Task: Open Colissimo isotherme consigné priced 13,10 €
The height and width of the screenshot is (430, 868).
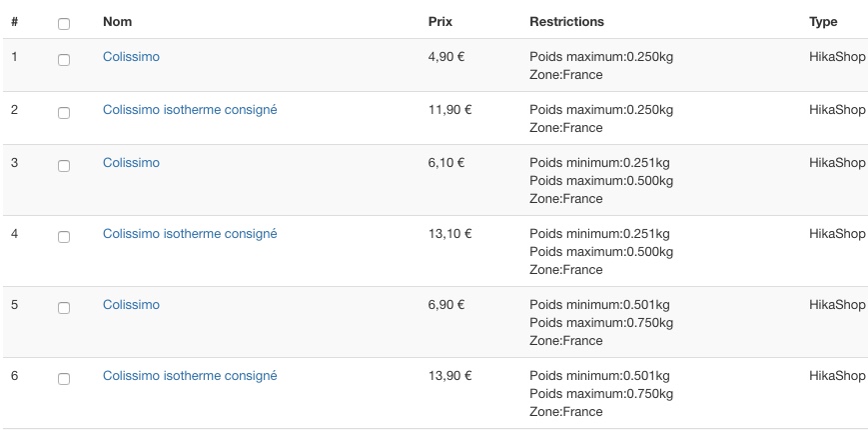Action: point(190,234)
